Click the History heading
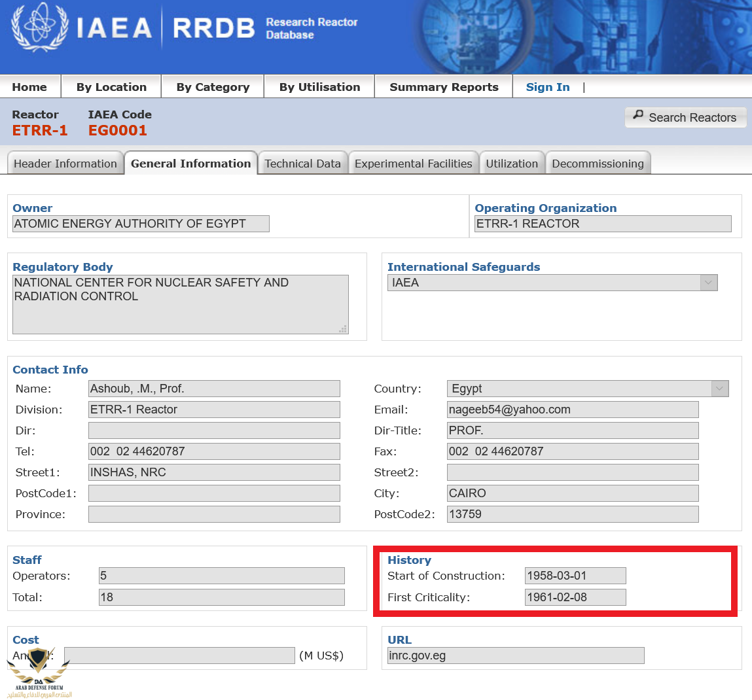 pos(409,560)
